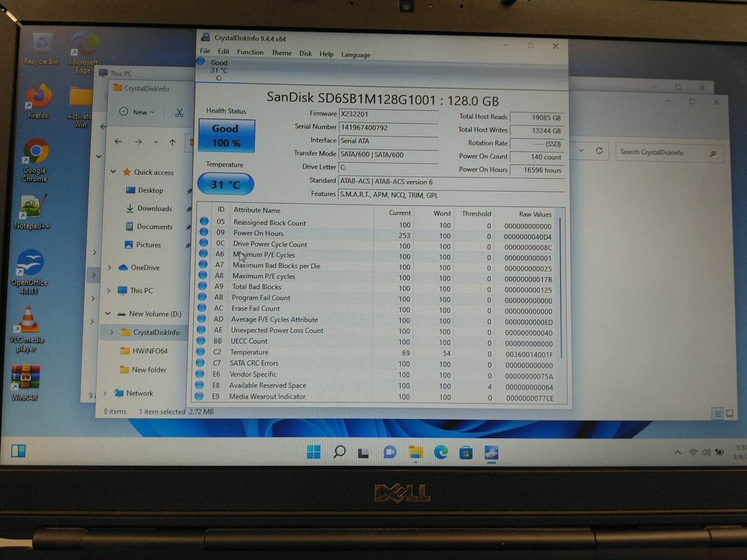Open the Firefox desktop shortcut
Screen dimensions: 747x560
(x=38, y=101)
